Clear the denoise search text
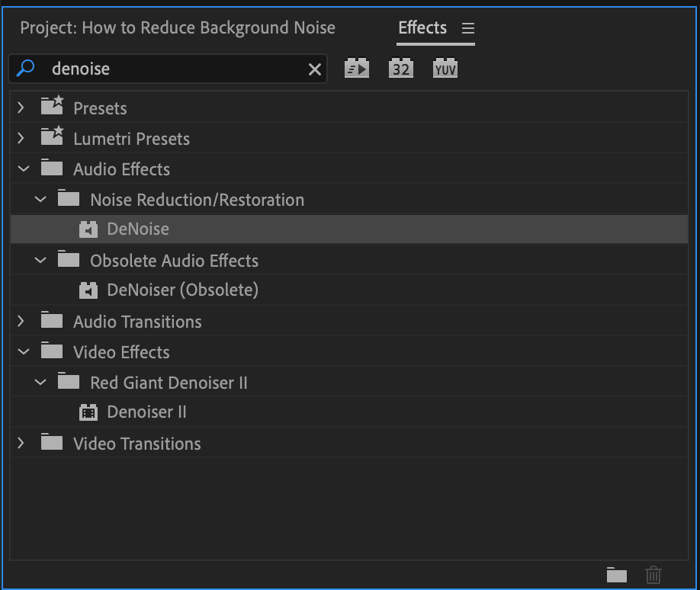Image resolution: width=700 pixels, height=590 pixels. coord(314,69)
